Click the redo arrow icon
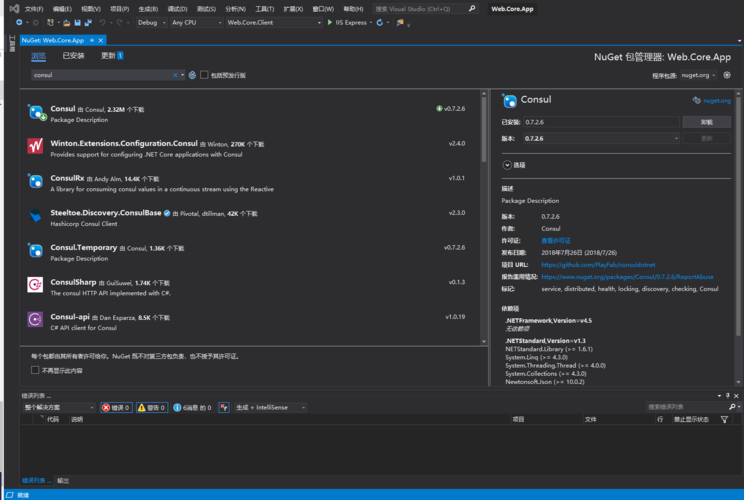Viewport: 744px width, 500px height. (119, 22)
